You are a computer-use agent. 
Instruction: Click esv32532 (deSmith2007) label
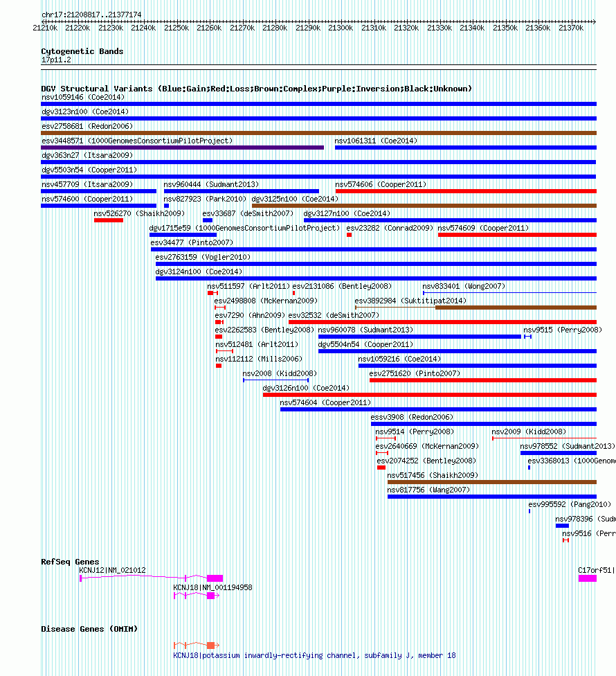click(x=334, y=315)
